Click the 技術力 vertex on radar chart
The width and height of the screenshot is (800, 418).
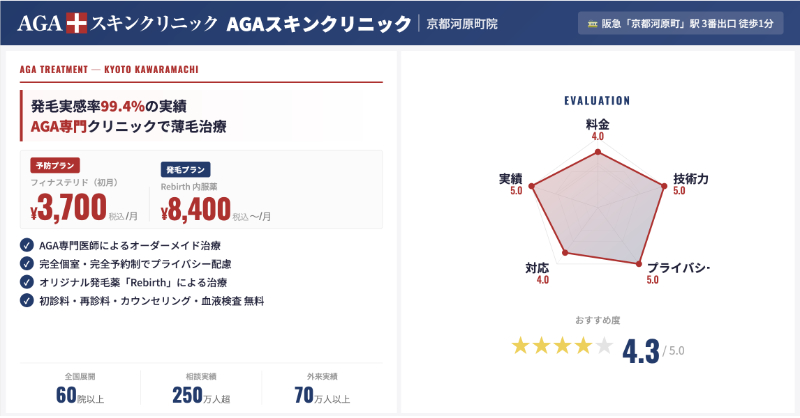663,186
